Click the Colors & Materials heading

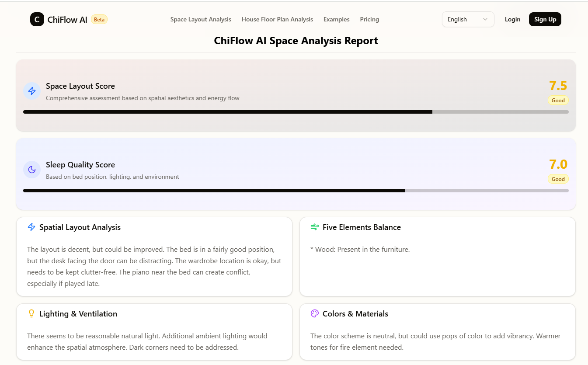click(355, 314)
